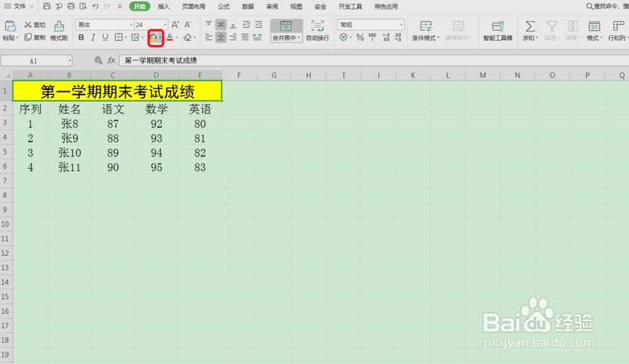Viewport: 629px width, 364px height.
Task: Switch to the Data (数据) tab
Action: click(248, 6)
